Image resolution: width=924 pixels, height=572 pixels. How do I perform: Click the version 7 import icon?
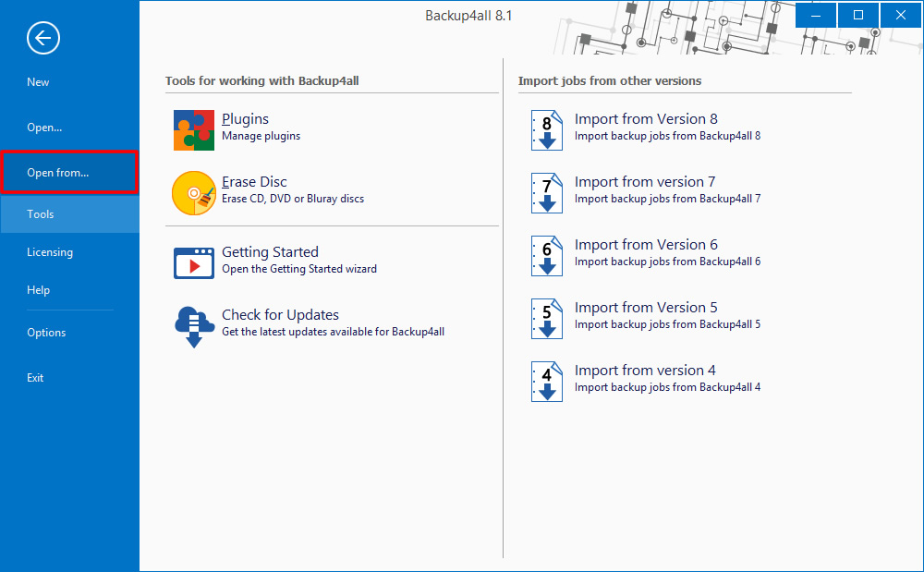546,192
